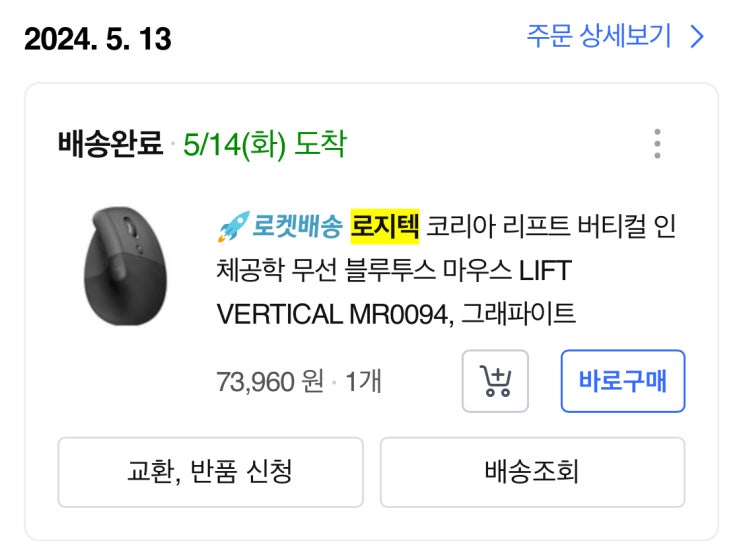Click the order date 2024. 5. 13
The width and height of the screenshot is (743, 541).
pyautogui.click(x=98, y=39)
